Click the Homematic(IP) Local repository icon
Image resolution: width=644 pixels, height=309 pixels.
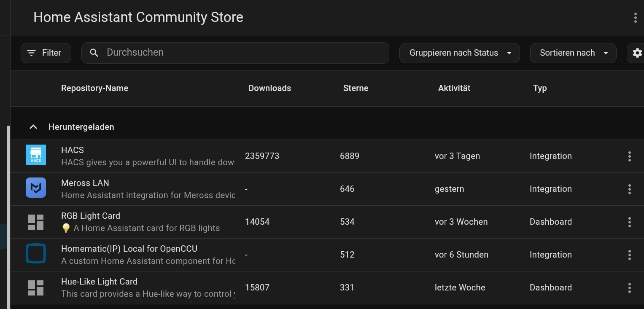[36, 254]
